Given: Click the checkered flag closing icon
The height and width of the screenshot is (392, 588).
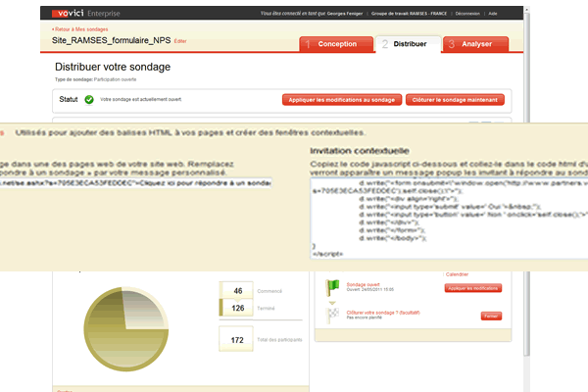Looking at the screenshot, I should pos(332,316).
